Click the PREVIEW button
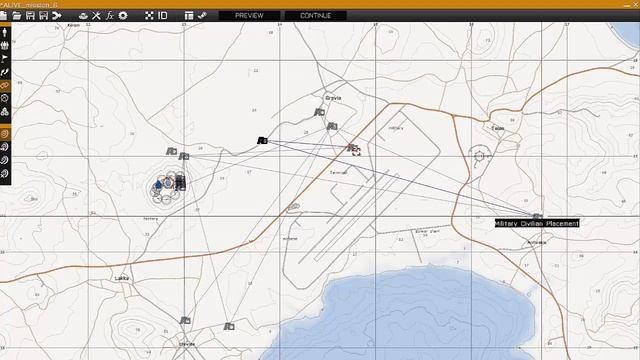This screenshot has width=640, height=360. point(249,16)
